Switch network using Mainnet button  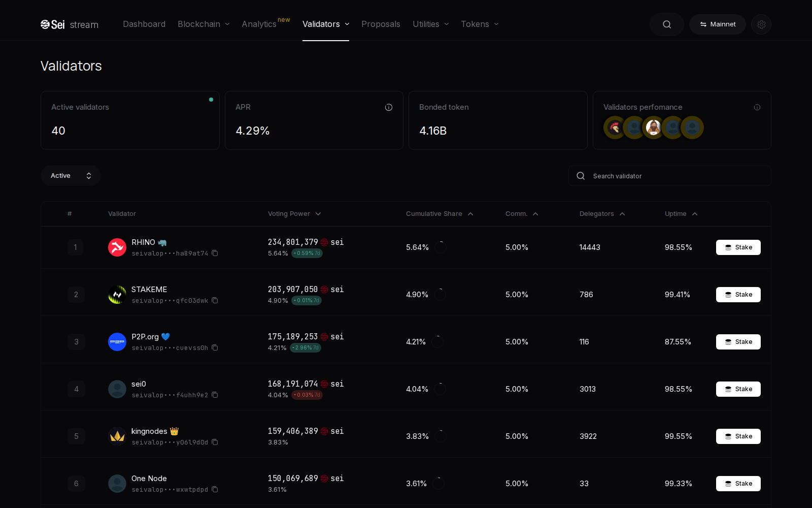coord(718,24)
